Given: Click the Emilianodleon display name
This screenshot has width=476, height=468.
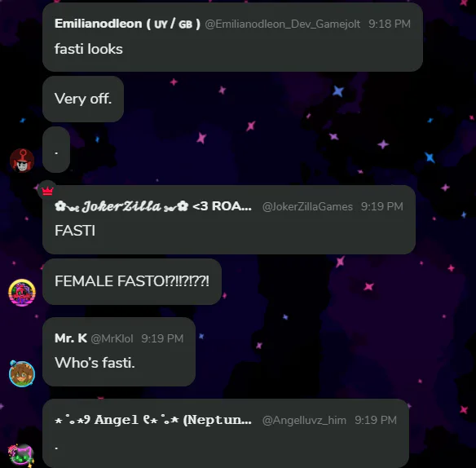Looking at the screenshot, I should tap(127, 24).
